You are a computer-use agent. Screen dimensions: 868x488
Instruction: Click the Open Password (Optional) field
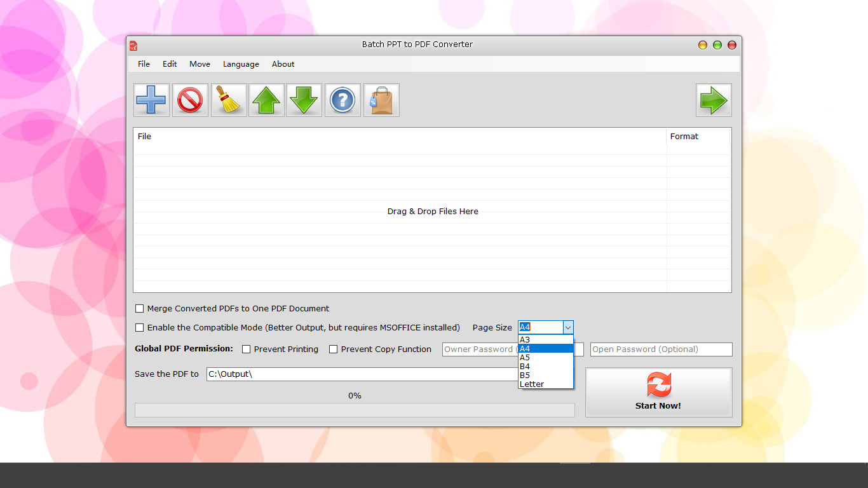(661, 349)
